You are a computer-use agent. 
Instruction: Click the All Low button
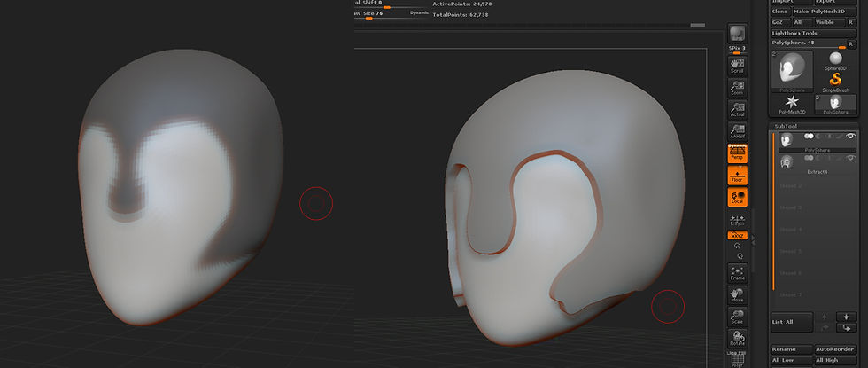792,360
